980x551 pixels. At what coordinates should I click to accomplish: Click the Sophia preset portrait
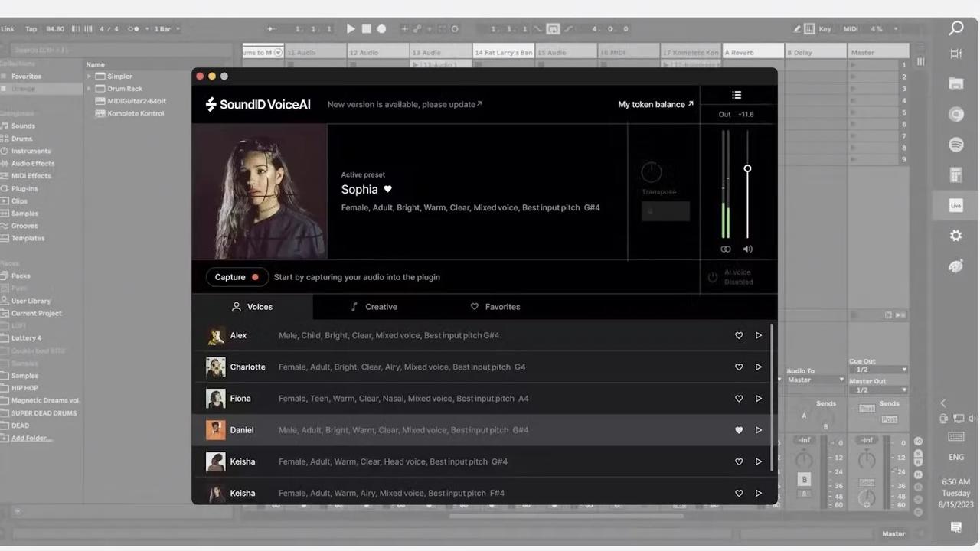[260, 192]
